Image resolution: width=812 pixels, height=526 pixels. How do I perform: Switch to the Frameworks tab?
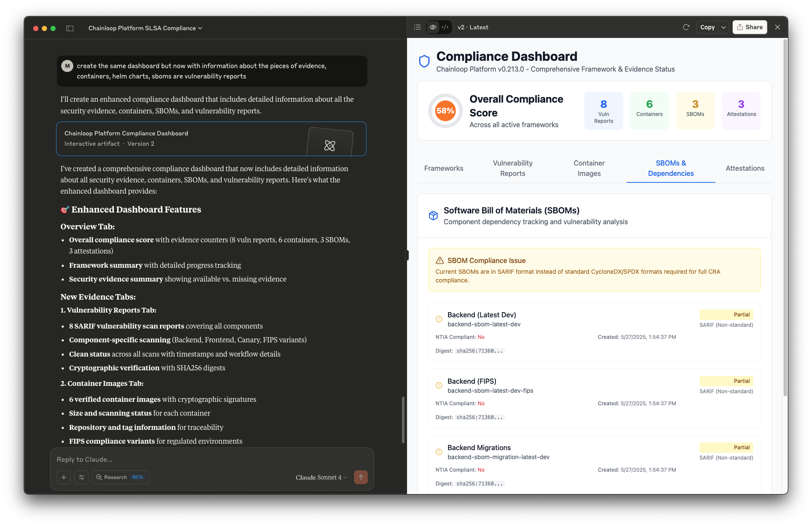tap(444, 168)
